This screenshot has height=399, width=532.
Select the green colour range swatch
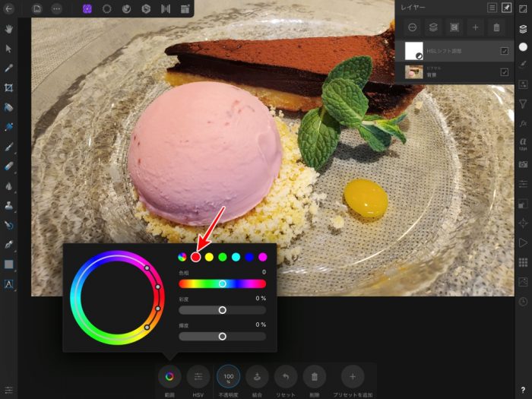(223, 257)
